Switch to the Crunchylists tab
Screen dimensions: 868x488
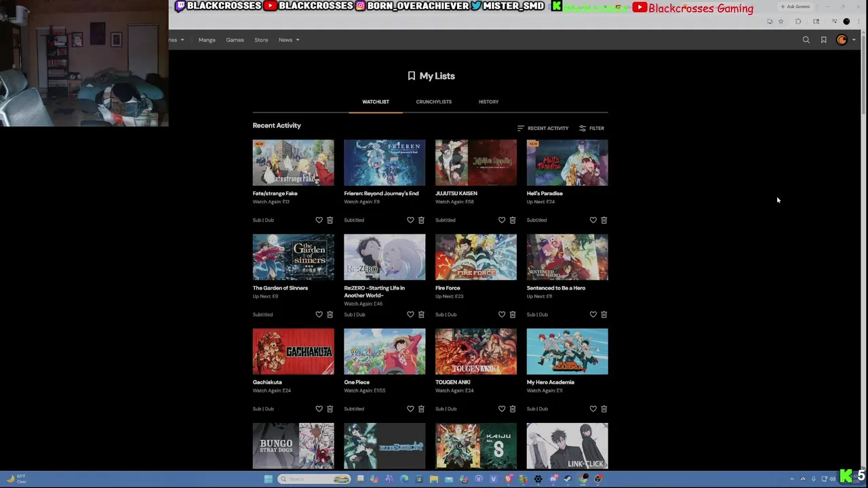[x=434, y=102]
